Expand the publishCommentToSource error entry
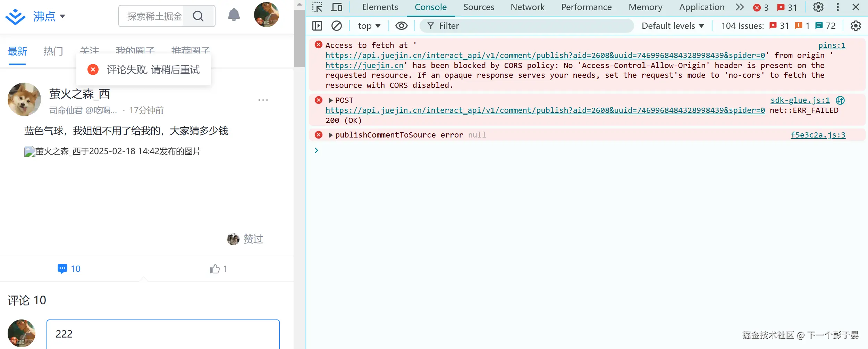Screen dimensions: 868x349 tap(330, 135)
